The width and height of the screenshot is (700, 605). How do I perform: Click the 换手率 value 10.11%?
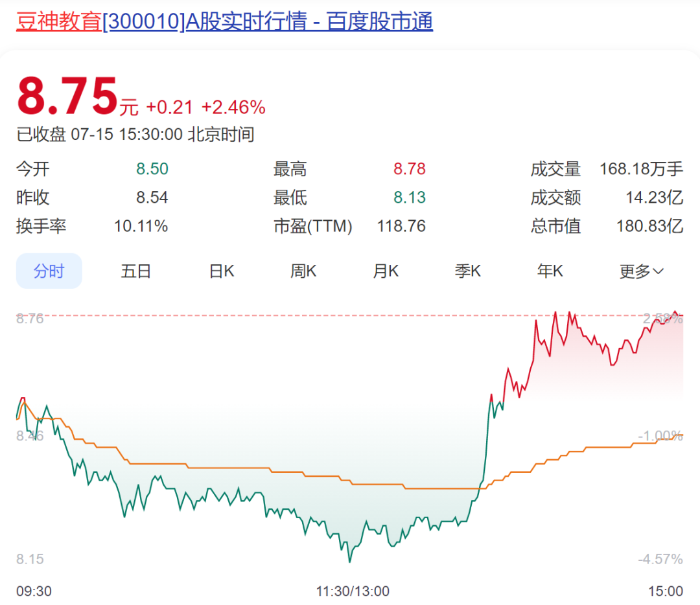pos(141,226)
